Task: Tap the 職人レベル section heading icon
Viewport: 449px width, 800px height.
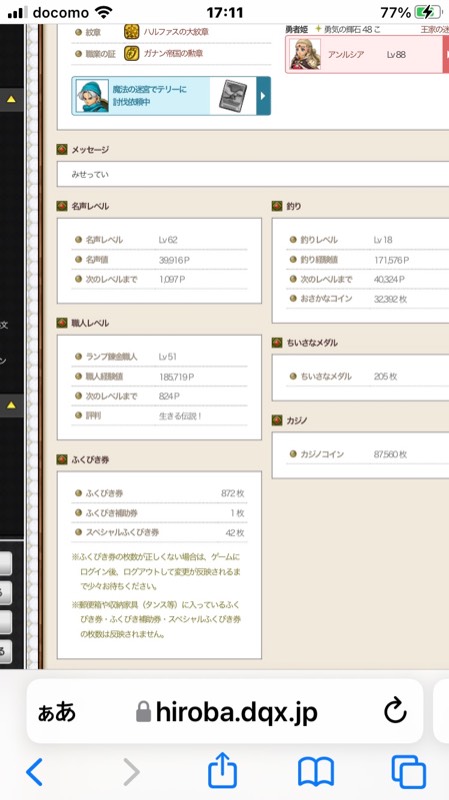Action: click(62, 323)
